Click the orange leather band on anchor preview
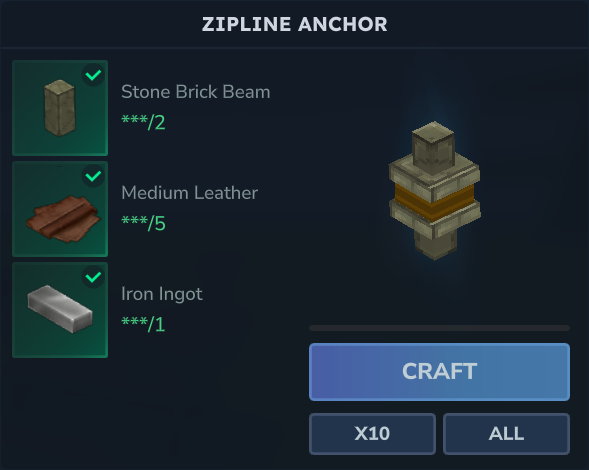Image resolution: width=589 pixels, height=470 pixels. pyautogui.click(x=434, y=201)
